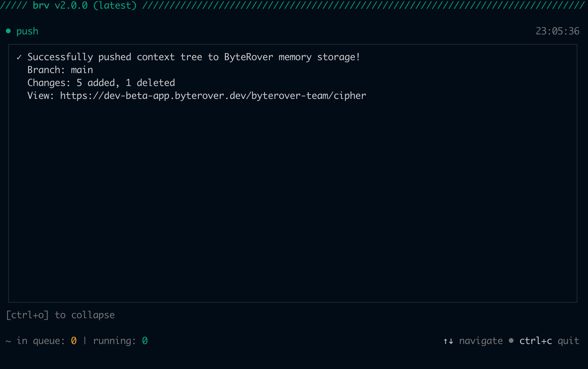Click the in queue counter showing 0

(x=73, y=341)
